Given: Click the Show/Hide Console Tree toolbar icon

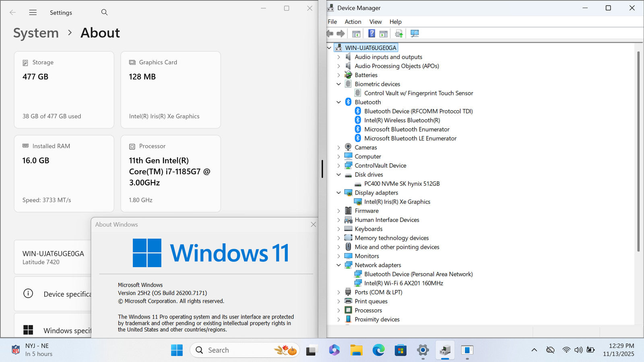Looking at the screenshot, I should (x=356, y=34).
